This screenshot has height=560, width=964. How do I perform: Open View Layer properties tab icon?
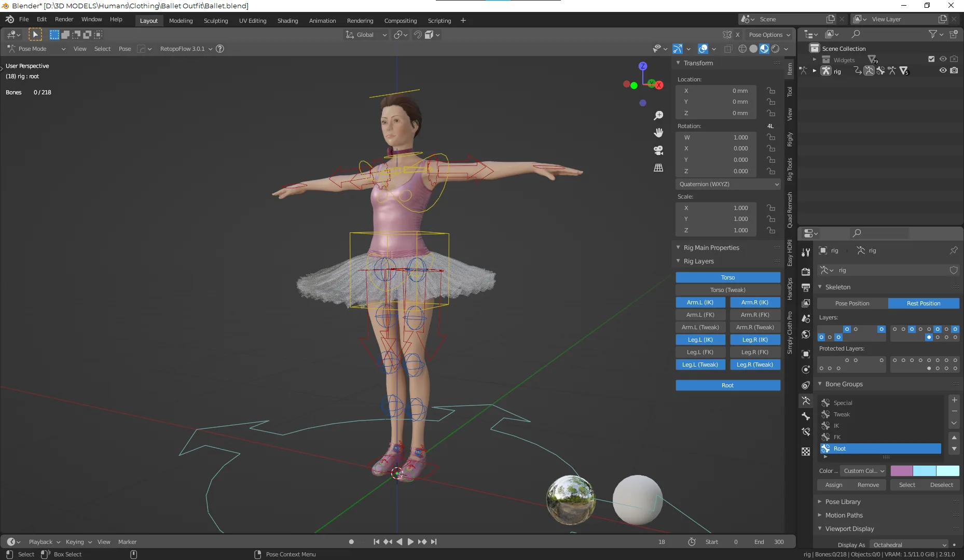tap(806, 303)
